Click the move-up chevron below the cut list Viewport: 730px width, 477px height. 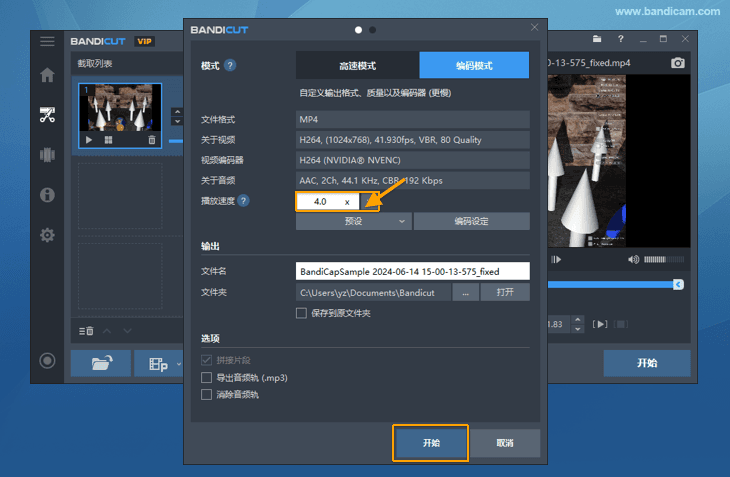click(107, 331)
